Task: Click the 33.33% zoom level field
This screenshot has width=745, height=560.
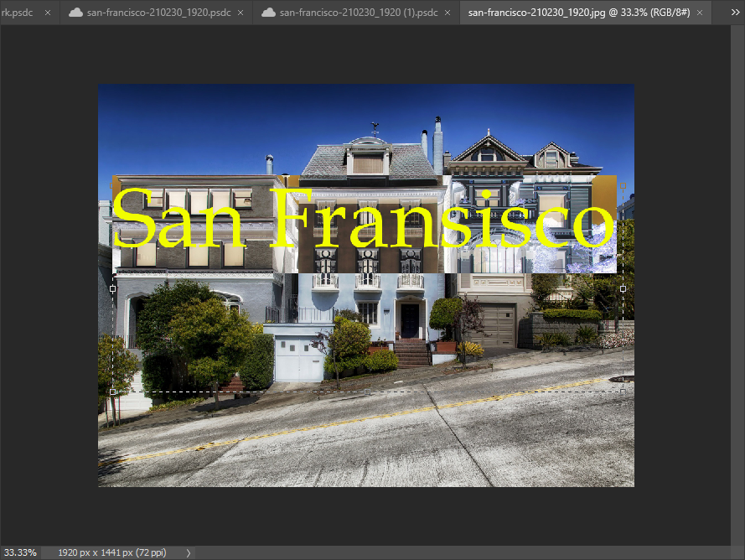Action: pyautogui.click(x=20, y=552)
